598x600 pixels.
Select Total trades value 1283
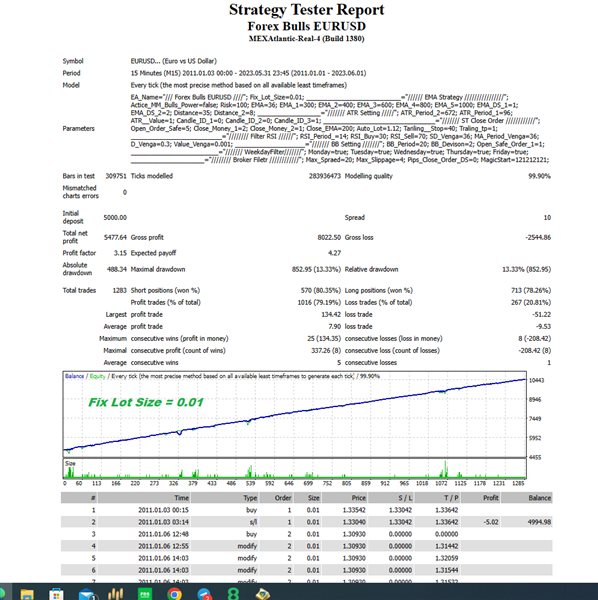(119, 290)
